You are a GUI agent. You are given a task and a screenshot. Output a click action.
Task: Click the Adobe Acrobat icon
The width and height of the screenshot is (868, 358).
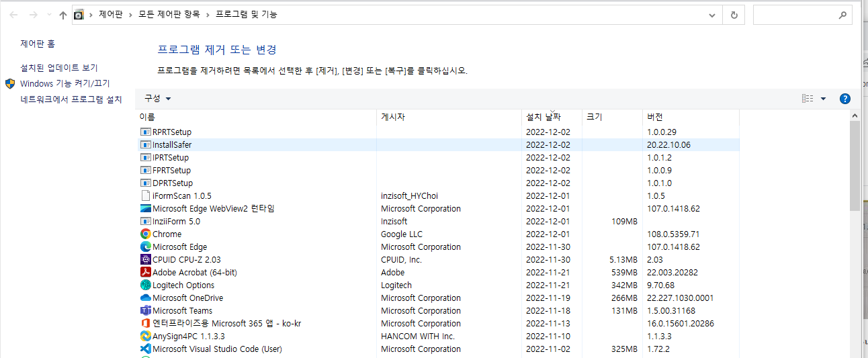(x=146, y=273)
